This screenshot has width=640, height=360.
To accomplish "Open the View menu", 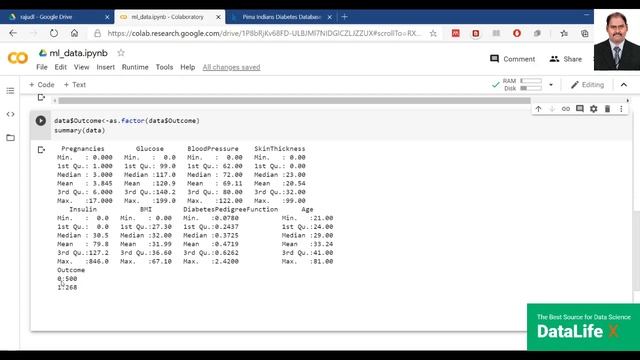I will pyautogui.click(x=81, y=67).
